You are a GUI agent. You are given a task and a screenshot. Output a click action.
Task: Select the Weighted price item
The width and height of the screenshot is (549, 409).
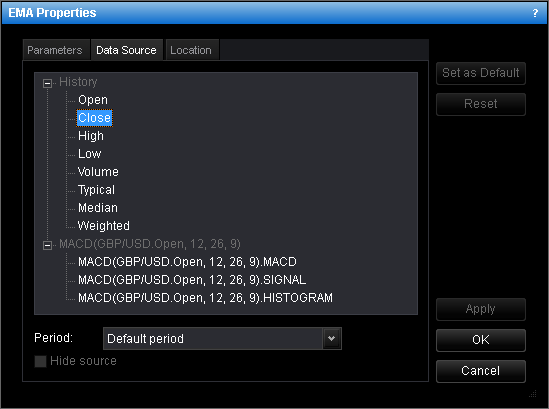pos(104,226)
